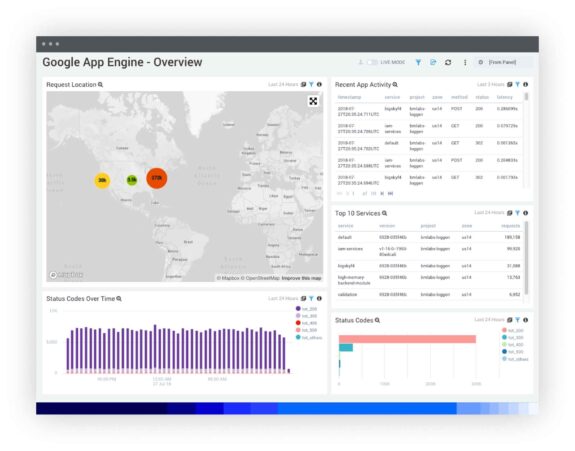575x451 pixels.
Task: Sort Top 10 Services by requests column
Action: [x=510, y=226]
